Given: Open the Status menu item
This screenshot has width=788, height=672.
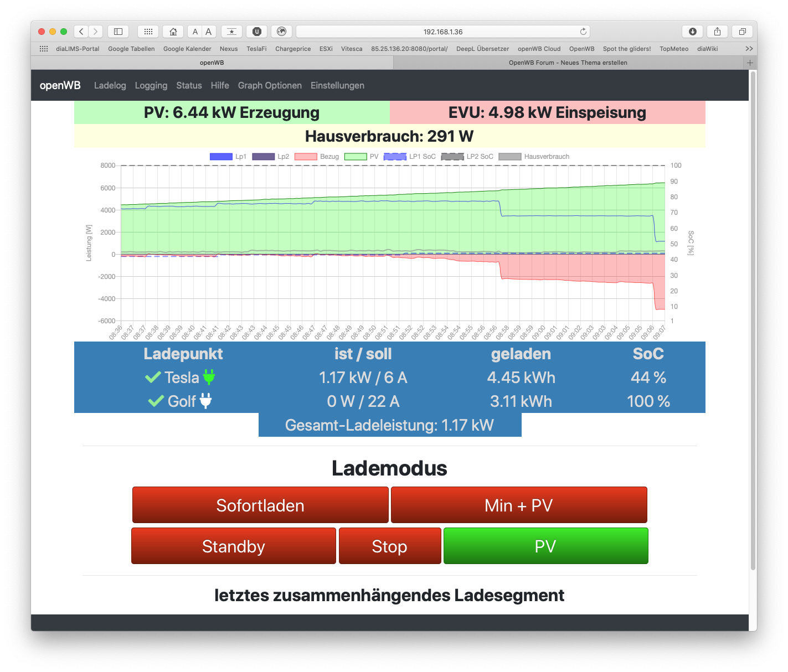Looking at the screenshot, I should (x=189, y=85).
